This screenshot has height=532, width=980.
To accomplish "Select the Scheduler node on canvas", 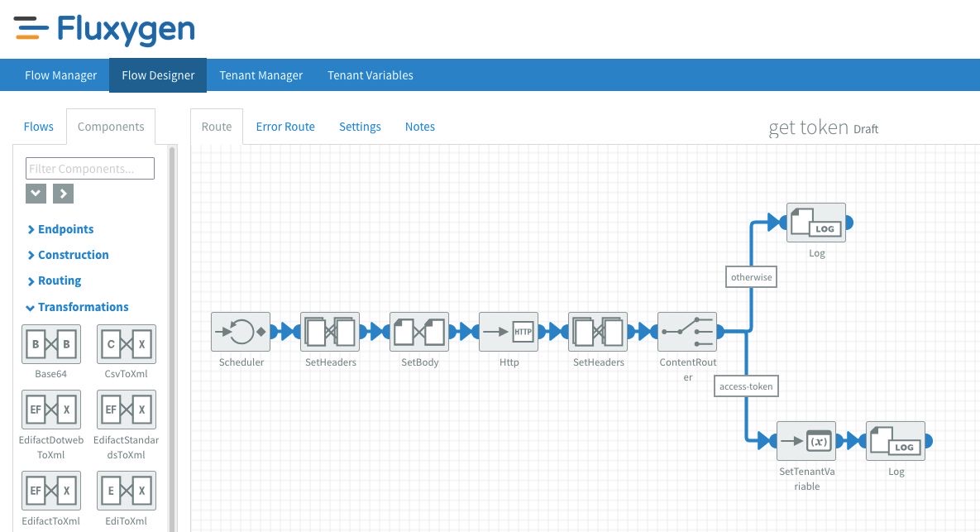I will 240,332.
